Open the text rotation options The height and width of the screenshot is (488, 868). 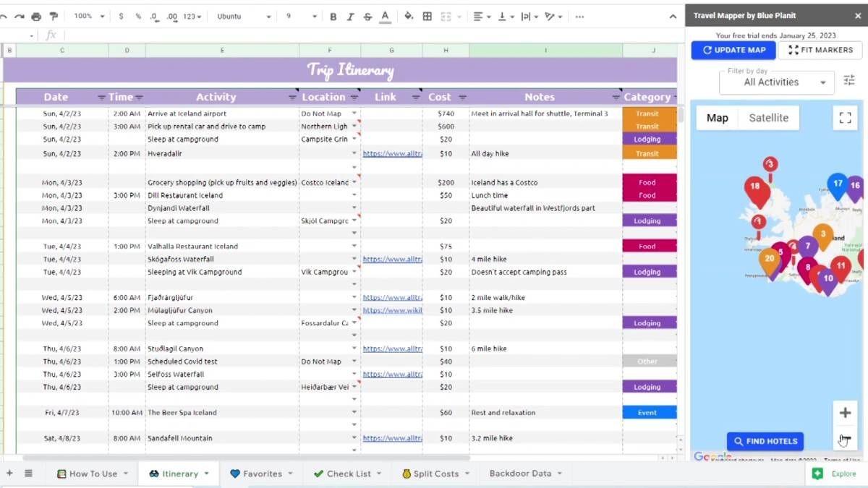tap(553, 16)
